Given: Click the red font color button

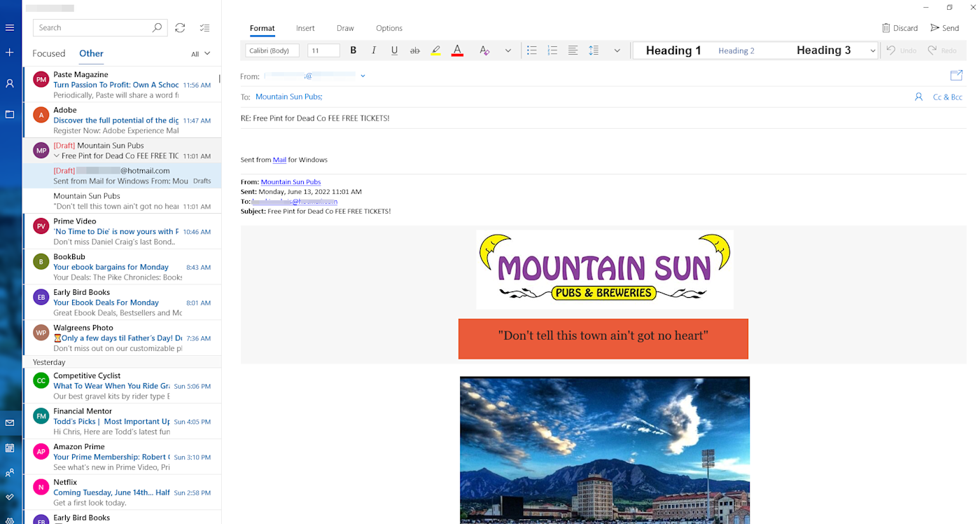Looking at the screenshot, I should click(457, 50).
